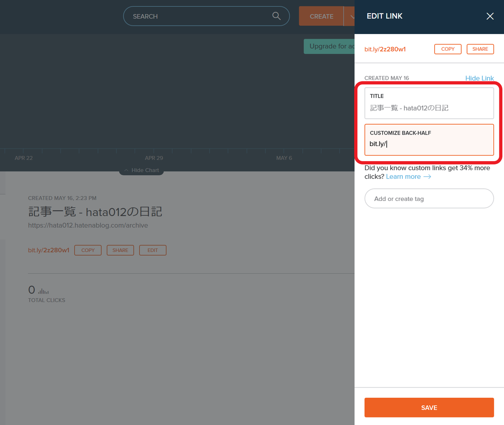Click the MAY 6 chart date label
This screenshot has height=425, width=504.
(x=284, y=158)
